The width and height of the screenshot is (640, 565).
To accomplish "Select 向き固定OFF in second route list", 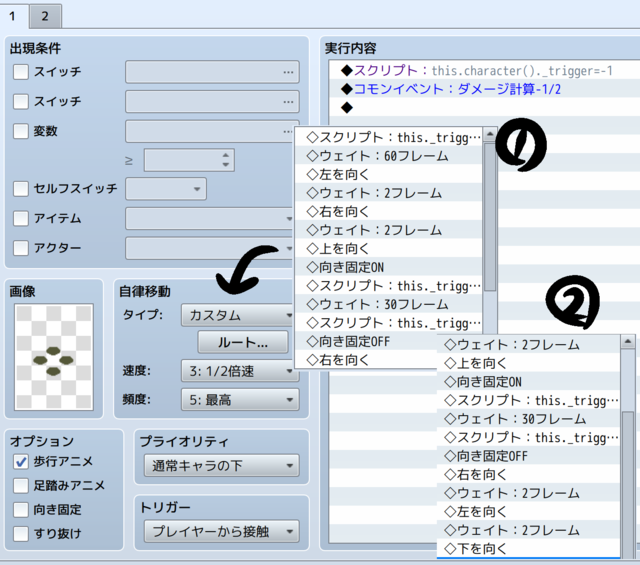I will tap(529, 456).
